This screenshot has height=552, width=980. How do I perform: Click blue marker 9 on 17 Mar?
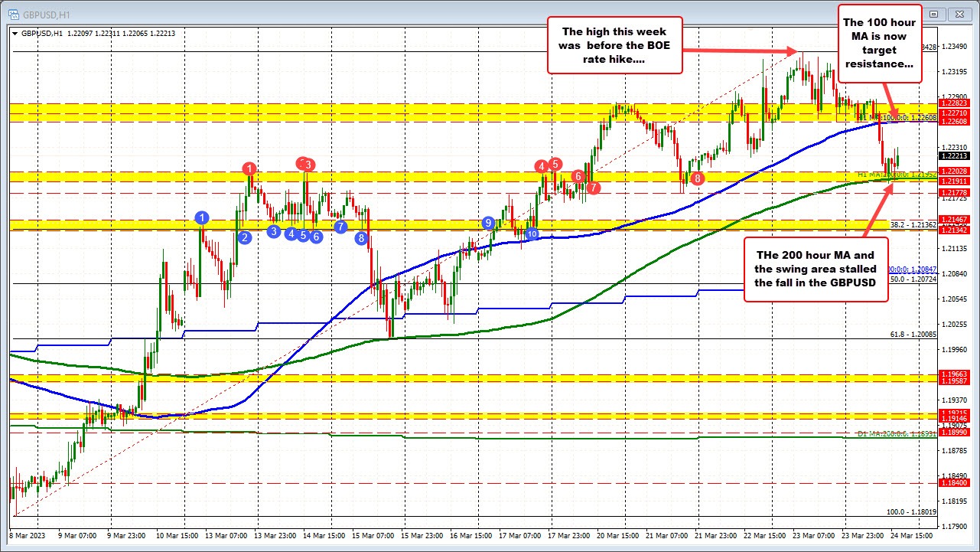[x=489, y=223]
